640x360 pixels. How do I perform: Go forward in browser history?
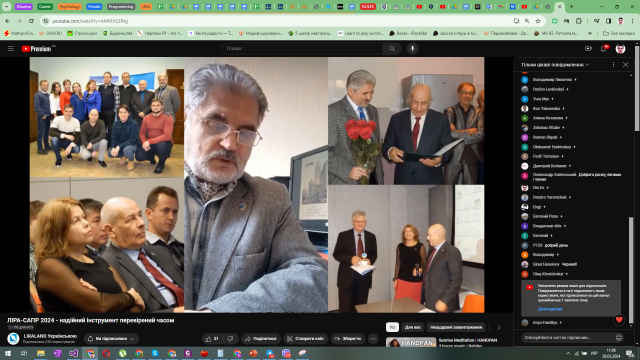click(19, 21)
